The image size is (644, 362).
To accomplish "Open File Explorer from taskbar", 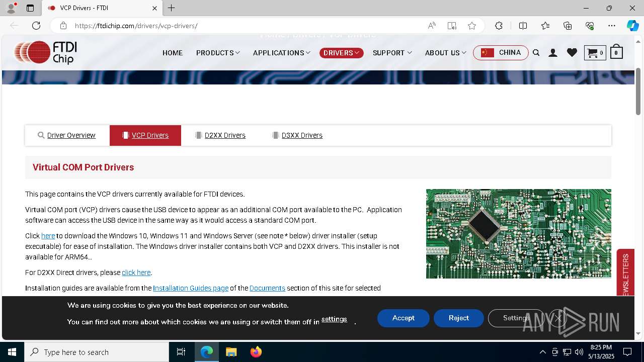I will click(231, 352).
